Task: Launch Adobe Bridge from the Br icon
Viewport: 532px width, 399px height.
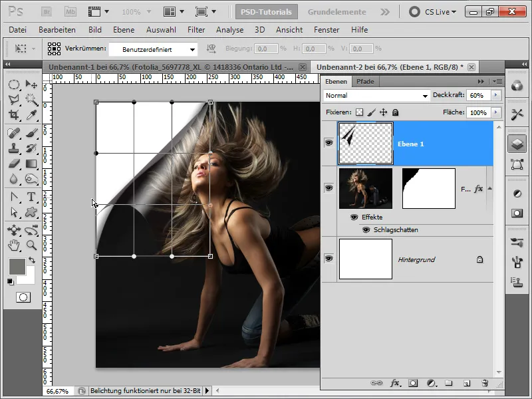Action: 47,12
